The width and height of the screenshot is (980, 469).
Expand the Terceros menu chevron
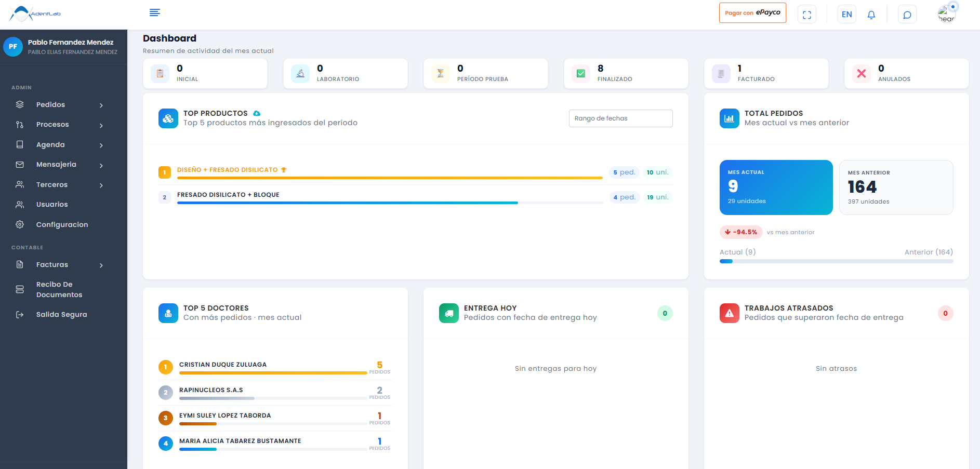click(x=101, y=185)
